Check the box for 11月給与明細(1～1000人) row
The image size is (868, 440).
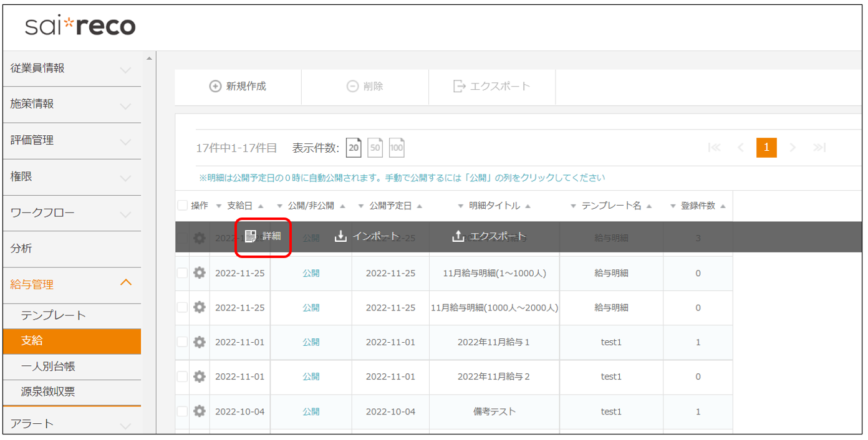(183, 273)
